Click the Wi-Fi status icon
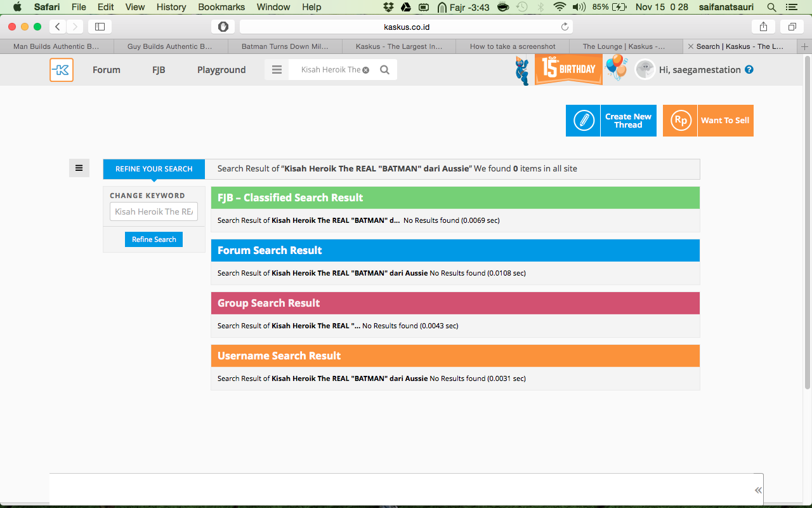Viewport: 812px width, 508px height. point(559,7)
